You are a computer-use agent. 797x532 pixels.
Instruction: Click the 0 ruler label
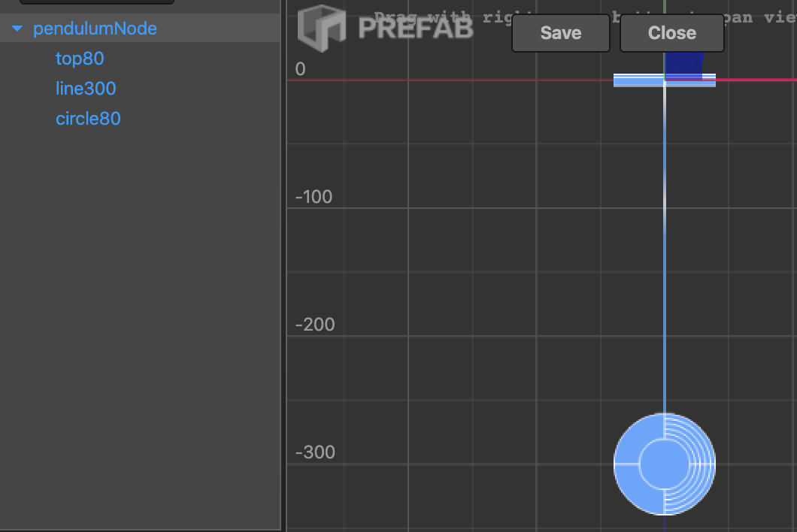(x=301, y=70)
